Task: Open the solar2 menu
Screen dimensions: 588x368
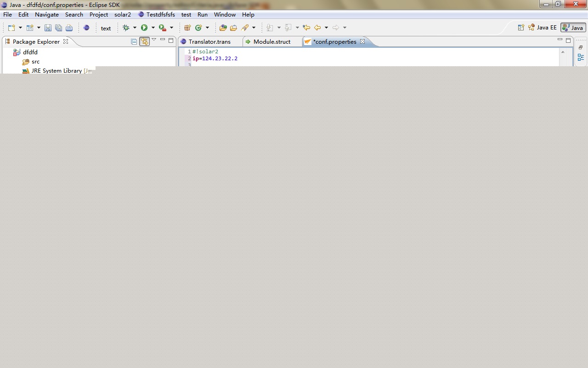Action: tap(123, 15)
